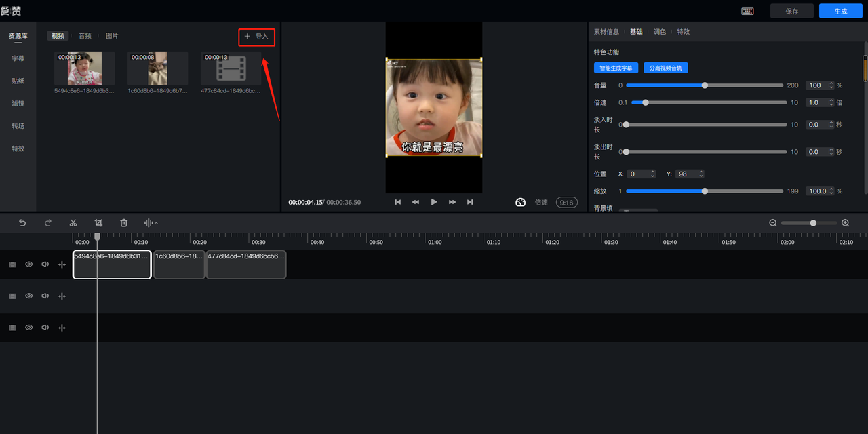Click the 音量 (volume) slider handle

(705, 85)
